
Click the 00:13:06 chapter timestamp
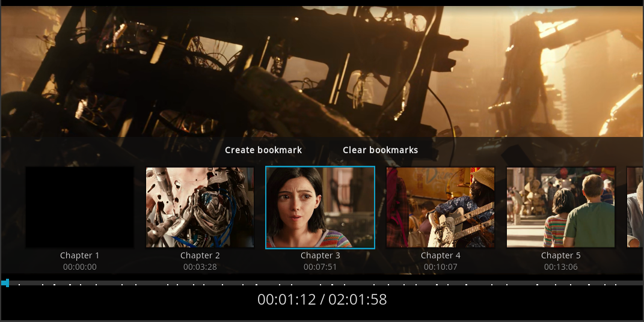[x=560, y=267]
